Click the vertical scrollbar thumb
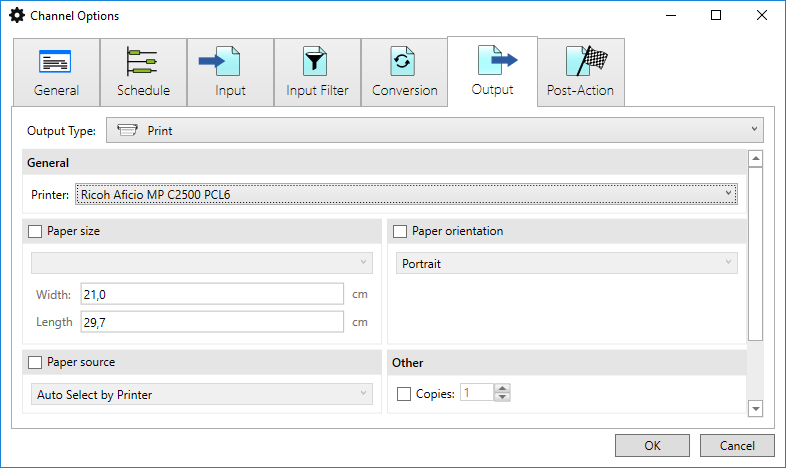The width and height of the screenshot is (786, 468). click(x=755, y=254)
